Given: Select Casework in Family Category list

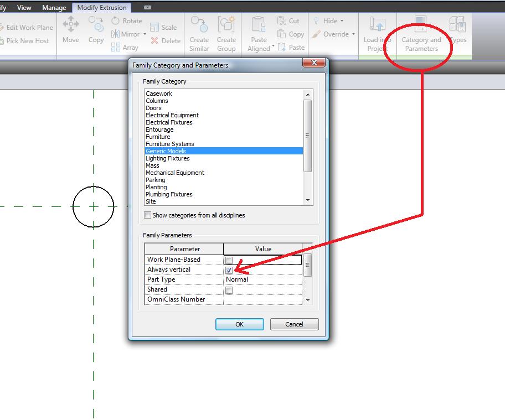Looking at the screenshot, I should coord(224,94).
